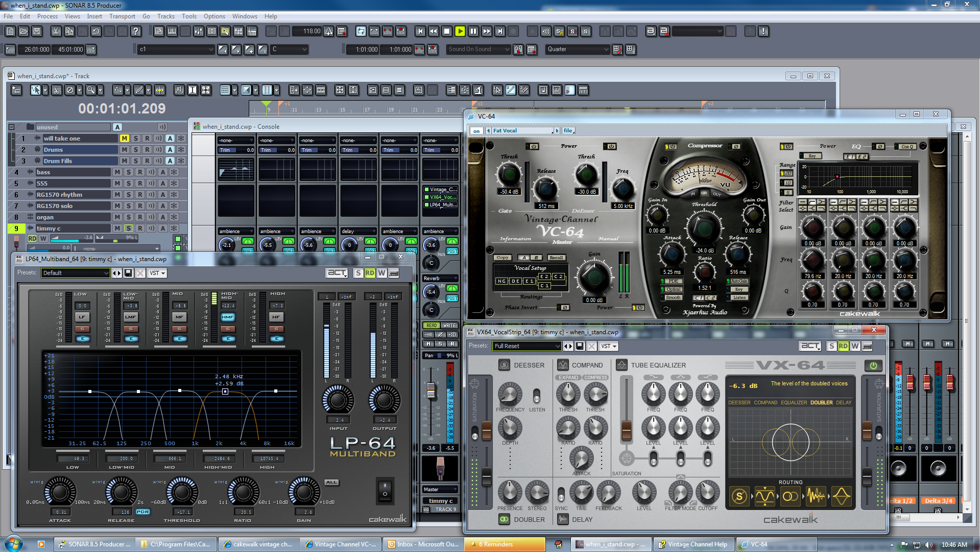
Task: Click the delete preset X icon in VX64 window
Action: (591, 346)
